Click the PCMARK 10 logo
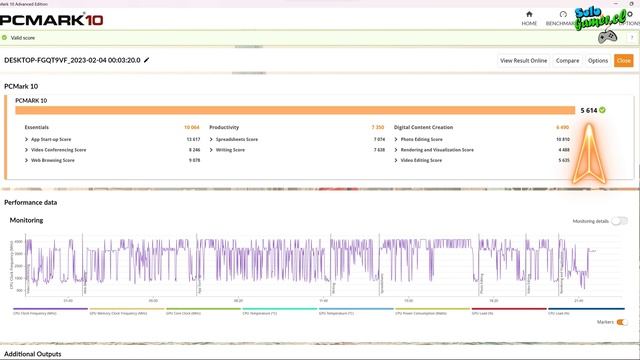Image resolution: width=640 pixels, height=360 pixels. (51, 20)
